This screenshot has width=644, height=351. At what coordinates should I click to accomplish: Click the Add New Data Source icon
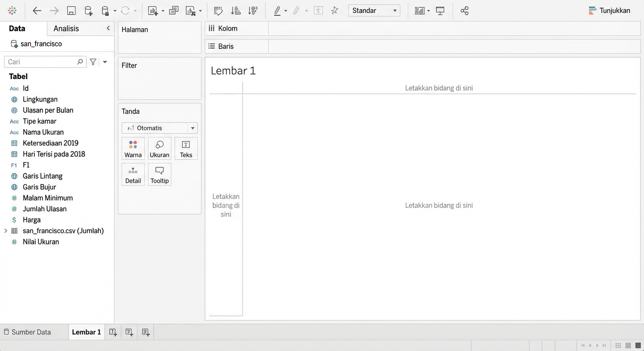tap(88, 11)
